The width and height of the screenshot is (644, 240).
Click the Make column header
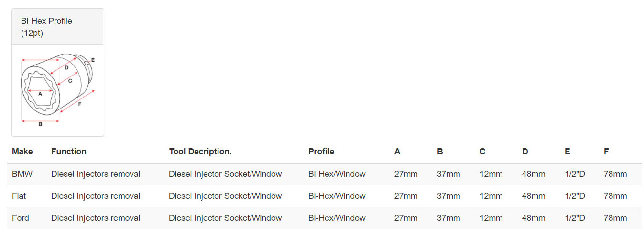coord(22,152)
